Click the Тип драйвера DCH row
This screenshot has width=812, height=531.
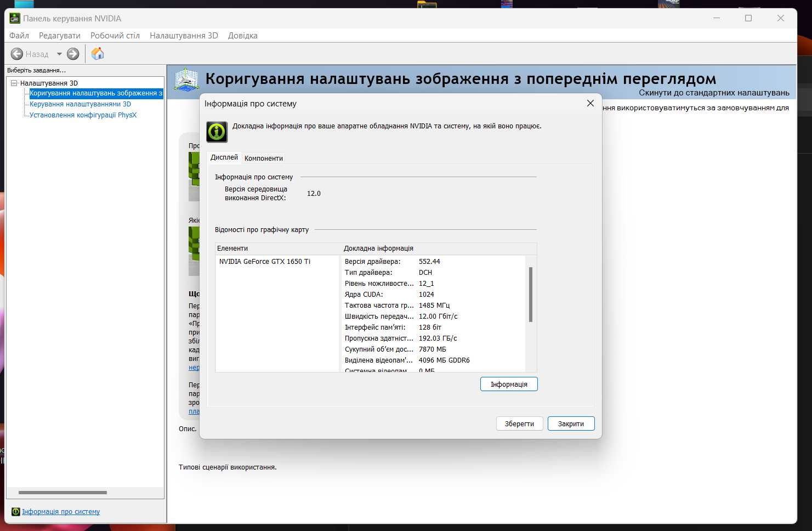click(x=433, y=273)
